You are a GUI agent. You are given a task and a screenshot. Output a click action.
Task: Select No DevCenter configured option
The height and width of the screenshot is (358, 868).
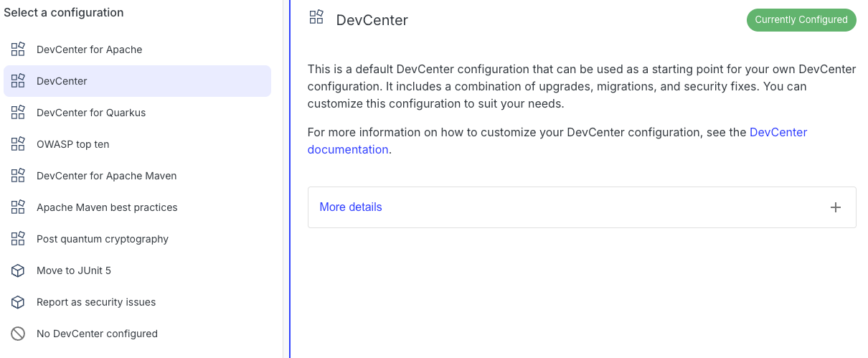pyautogui.click(x=137, y=334)
